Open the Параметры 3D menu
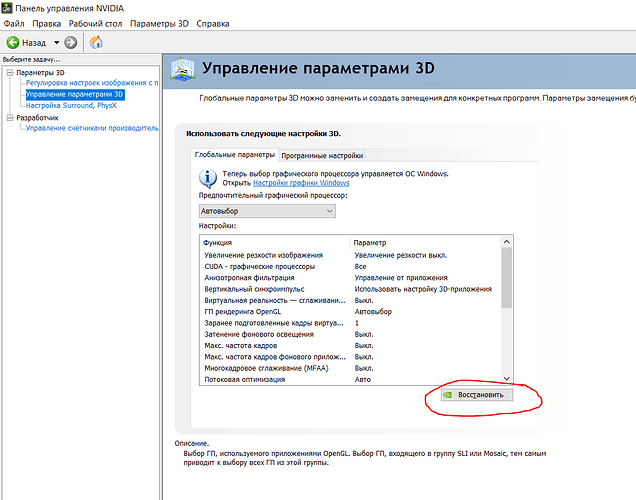 (x=159, y=24)
